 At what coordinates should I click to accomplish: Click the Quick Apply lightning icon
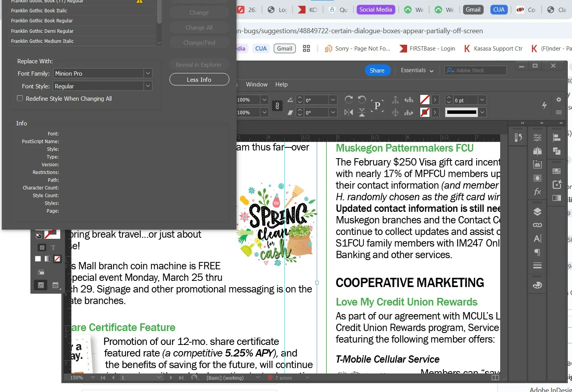(x=544, y=105)
